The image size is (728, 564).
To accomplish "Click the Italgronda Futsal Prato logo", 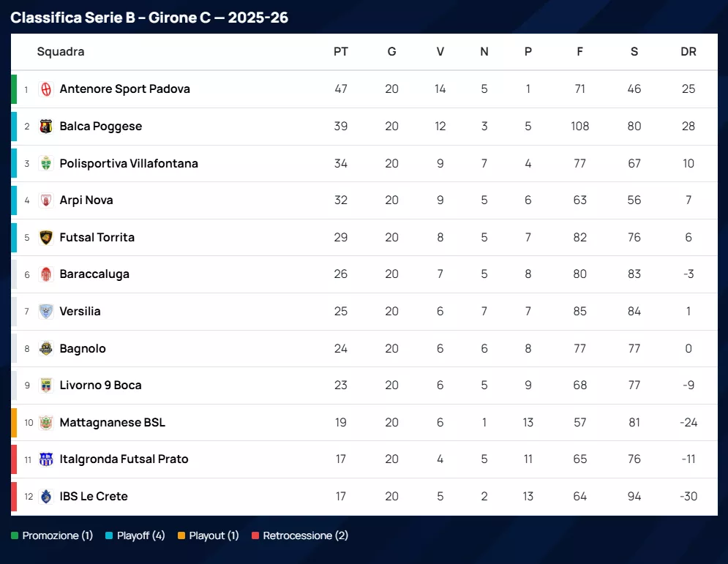I will click(46, 459).
